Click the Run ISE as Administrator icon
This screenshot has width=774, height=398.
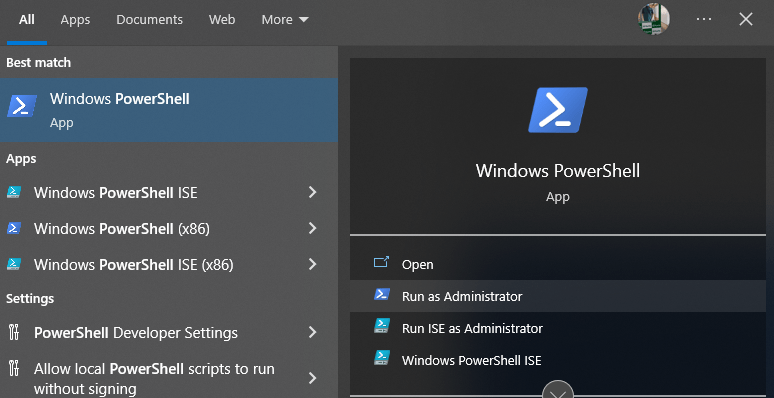pyautogui.click(x=382, y=325)
